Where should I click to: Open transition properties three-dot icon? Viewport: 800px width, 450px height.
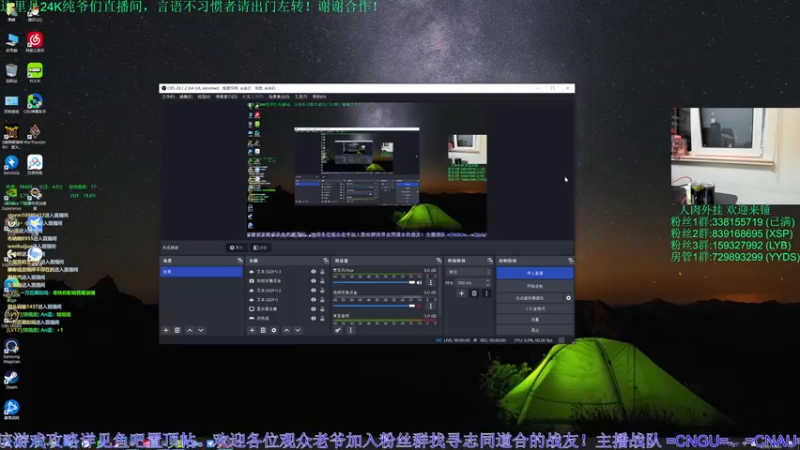(x=486, y=293)
